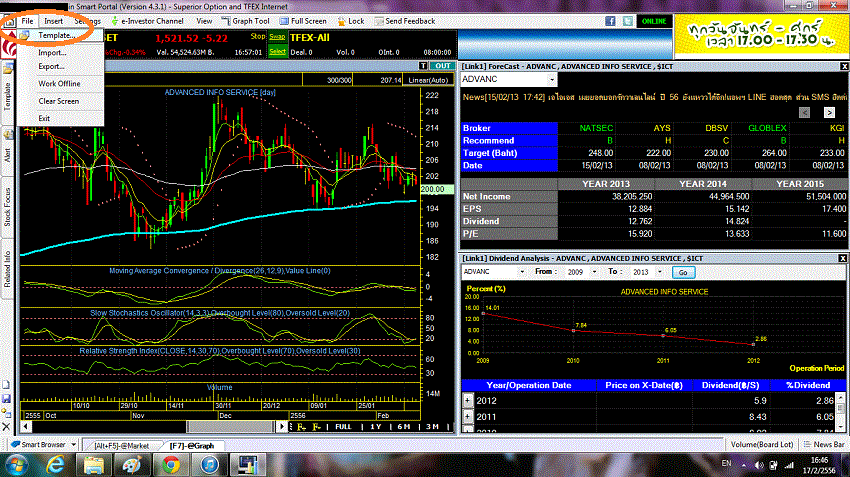Open Paint from the taskbar

point(132,465)
